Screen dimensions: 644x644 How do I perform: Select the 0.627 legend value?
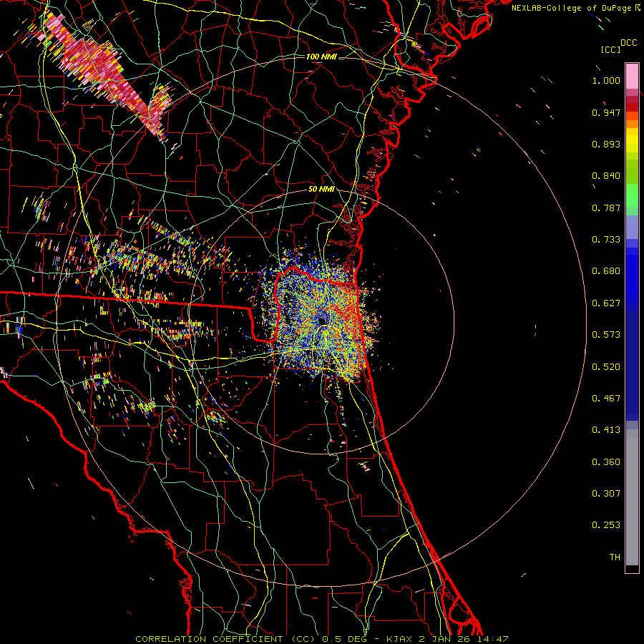(x=606, y=303)
